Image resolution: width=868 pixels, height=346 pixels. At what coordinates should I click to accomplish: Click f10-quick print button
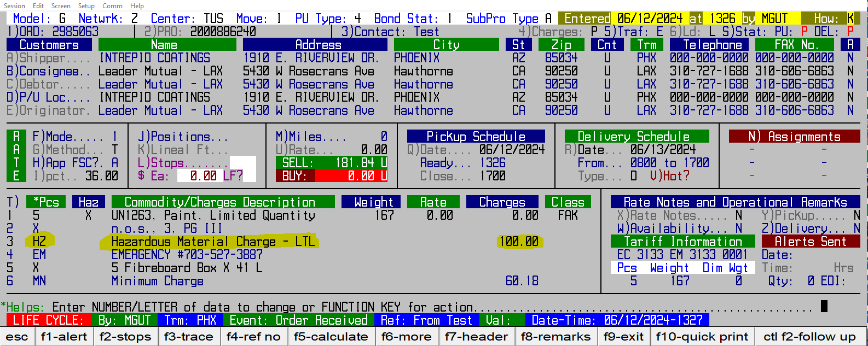point(702,337)
